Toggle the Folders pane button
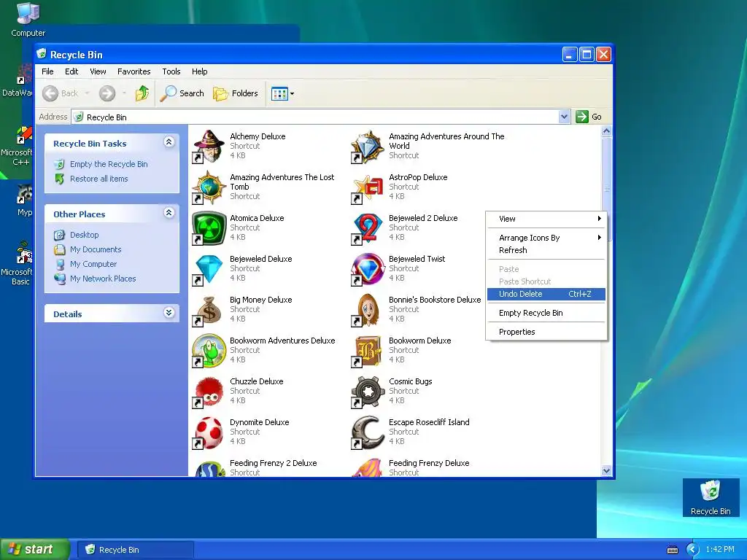This screenshot has height=560, width=747. pos(236,93)
